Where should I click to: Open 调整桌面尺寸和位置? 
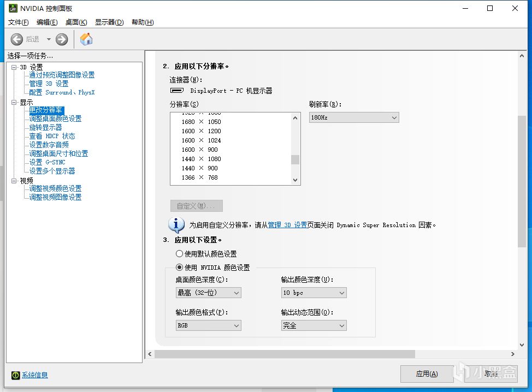click(58, 153)
